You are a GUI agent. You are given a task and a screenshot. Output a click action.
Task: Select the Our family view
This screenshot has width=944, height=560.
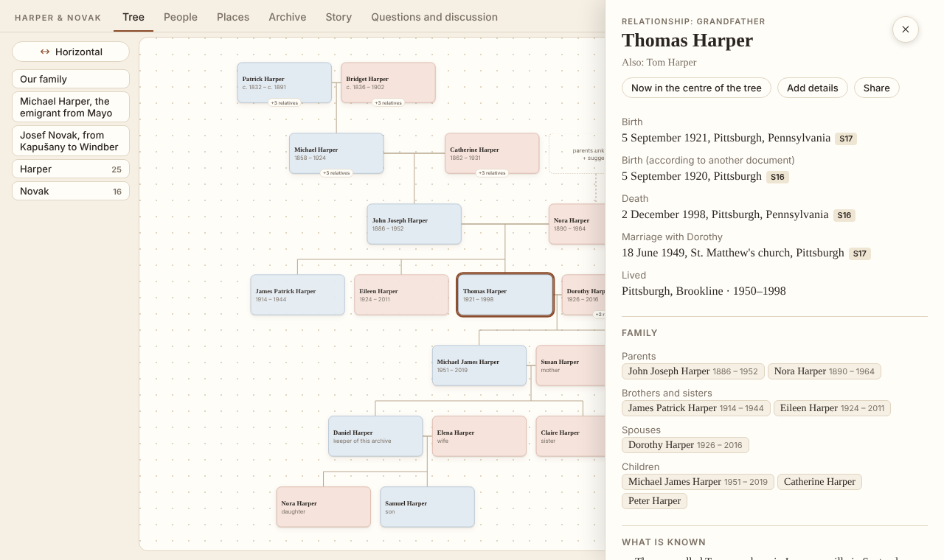71,79
